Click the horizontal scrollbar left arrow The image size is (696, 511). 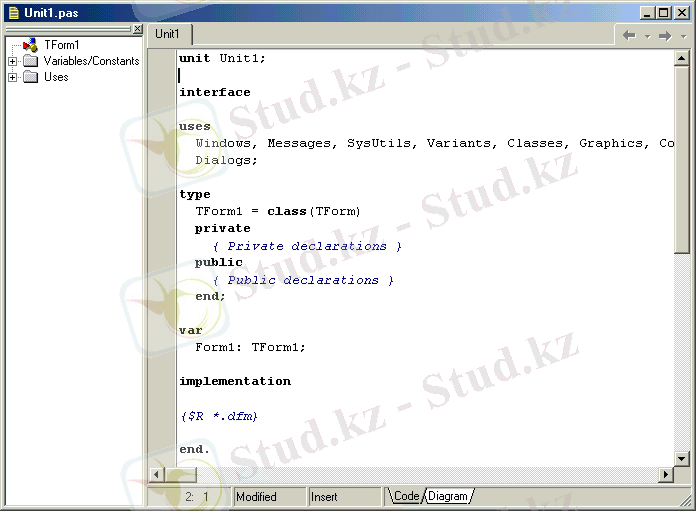156,475
